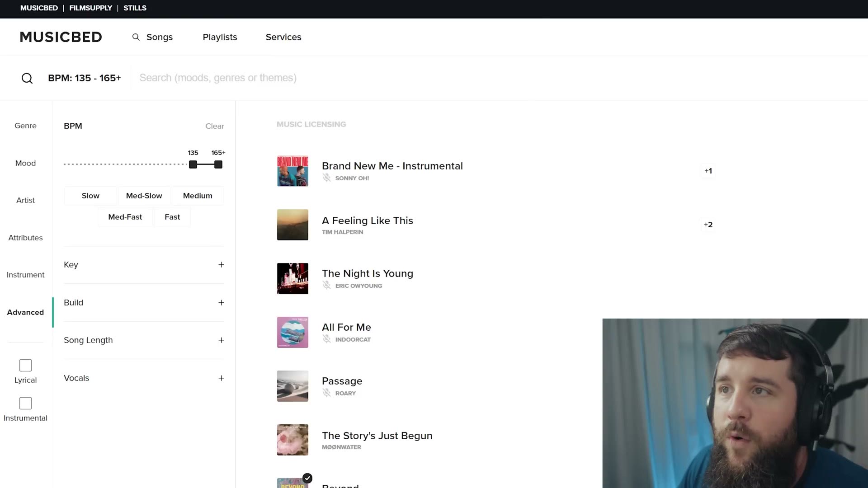Open Brand New Me album artwork
The width and height of the screenshot is (868, 488).
[292, 171]
